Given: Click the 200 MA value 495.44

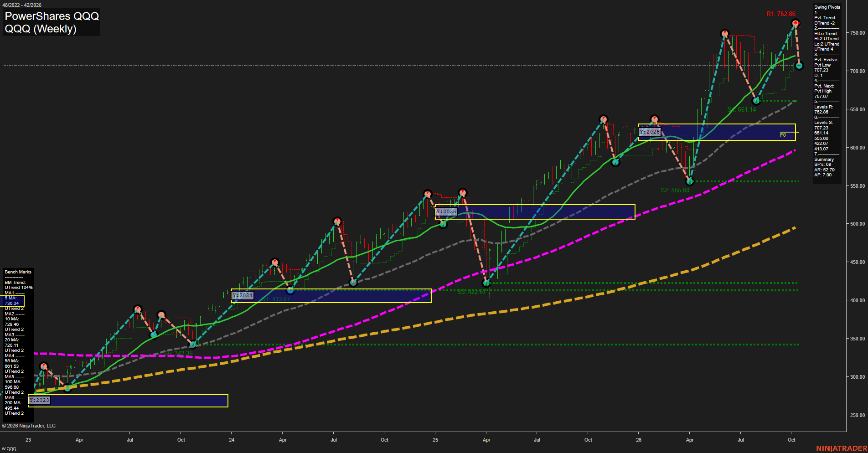Looking at the screenshot, I should point(12,408).
